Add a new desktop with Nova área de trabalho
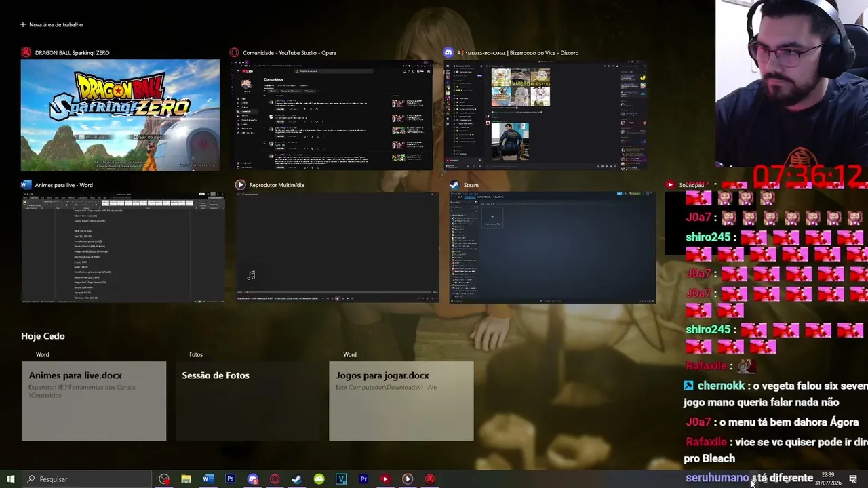The width and height of the screenshot is (868, 488). pos(52,24)
